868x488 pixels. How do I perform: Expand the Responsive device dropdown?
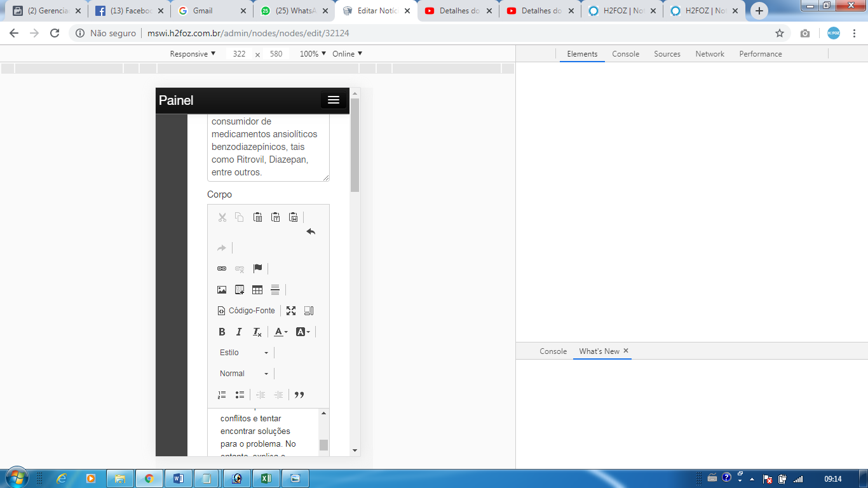(193, 54)
